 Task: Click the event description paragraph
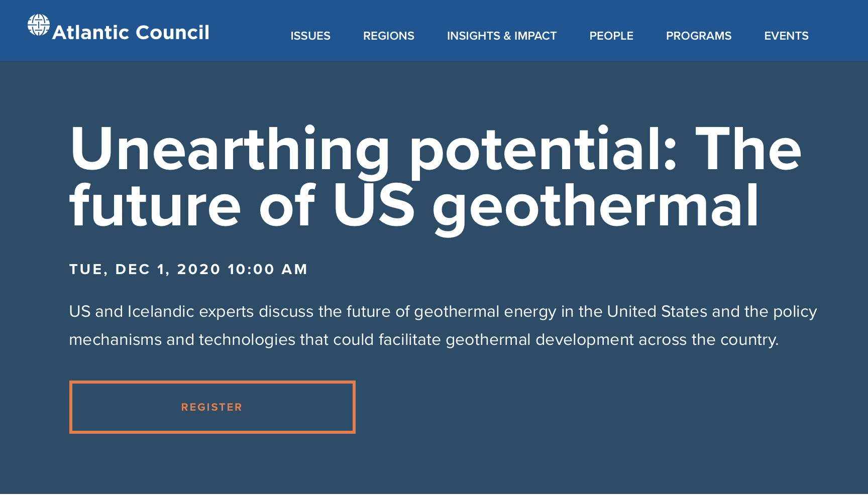pyautogui.click(x=443, y=325)
